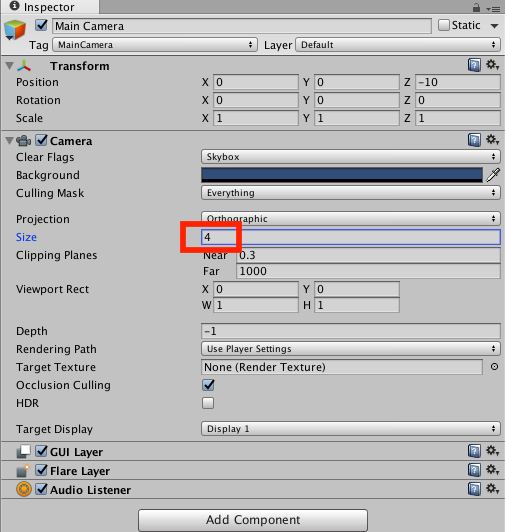Open the Inspector panel options menu icon

[x=493, y=9]
